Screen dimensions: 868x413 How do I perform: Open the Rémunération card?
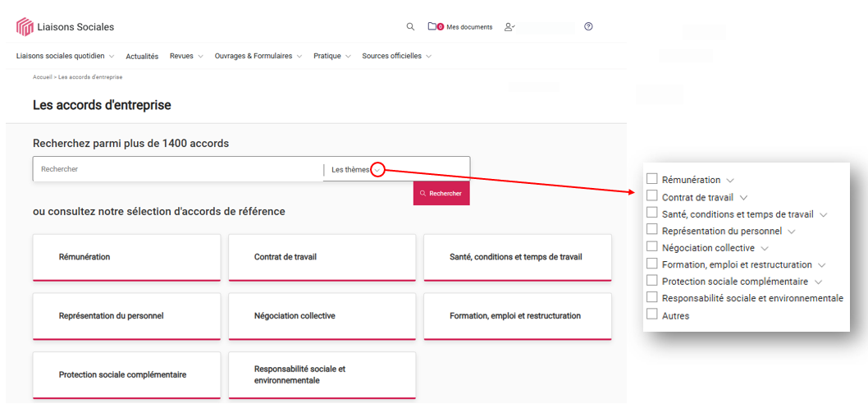coord(127,257)
